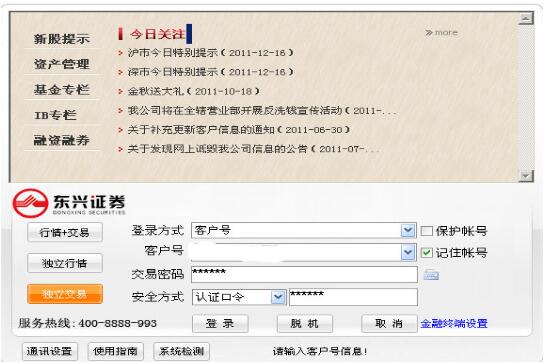548x364 pixels.
Task: Open the 资产管理 section
Action: tap(62, 64)
